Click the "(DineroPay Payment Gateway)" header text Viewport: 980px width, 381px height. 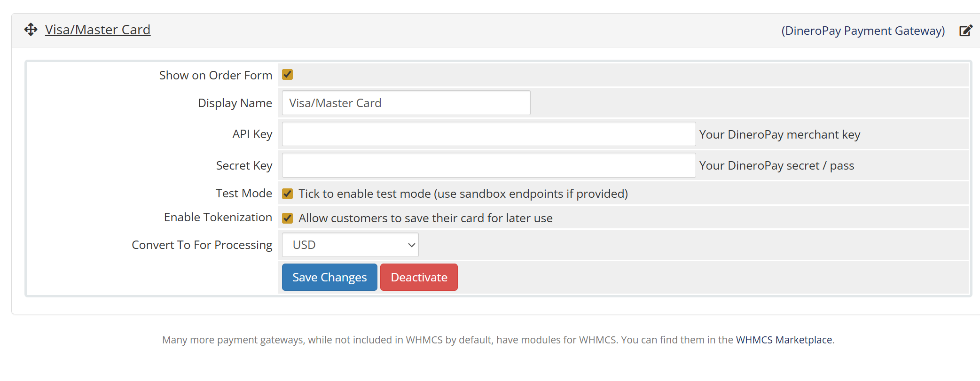[863, 31]
